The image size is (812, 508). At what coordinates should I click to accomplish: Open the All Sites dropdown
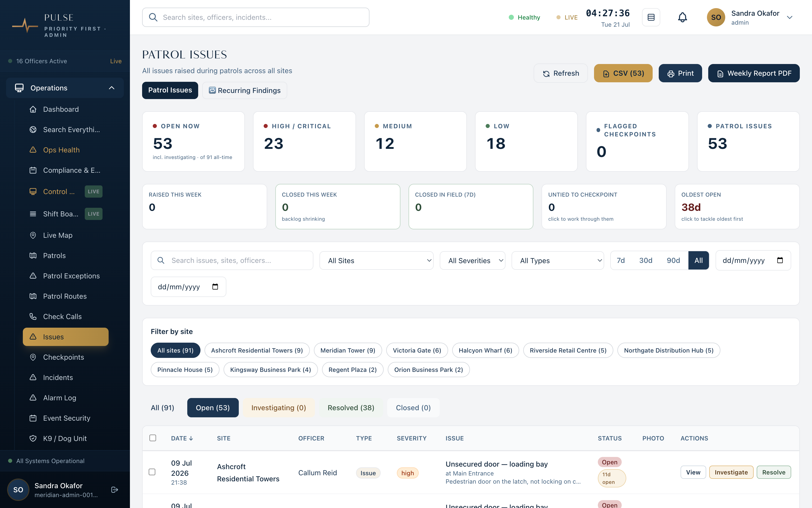point(377,260)
